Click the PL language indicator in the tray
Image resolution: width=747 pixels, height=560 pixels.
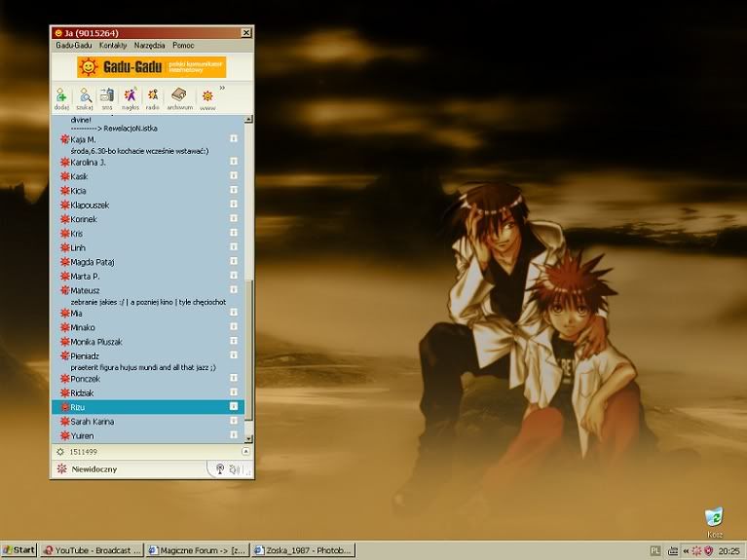pos(655,551)
